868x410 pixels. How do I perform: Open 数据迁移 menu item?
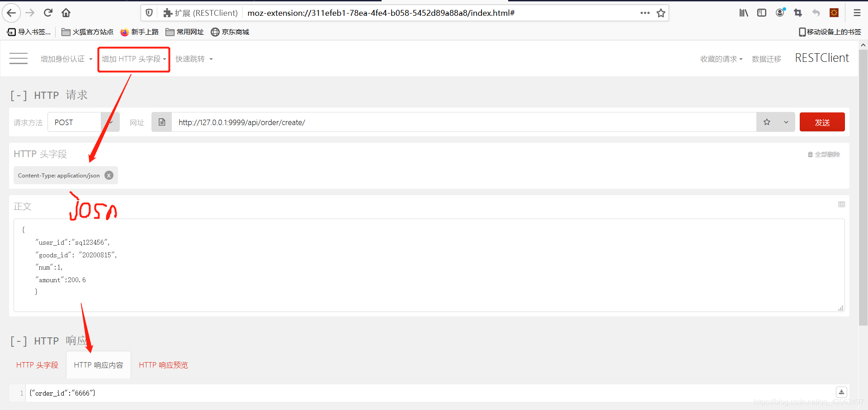766,59
